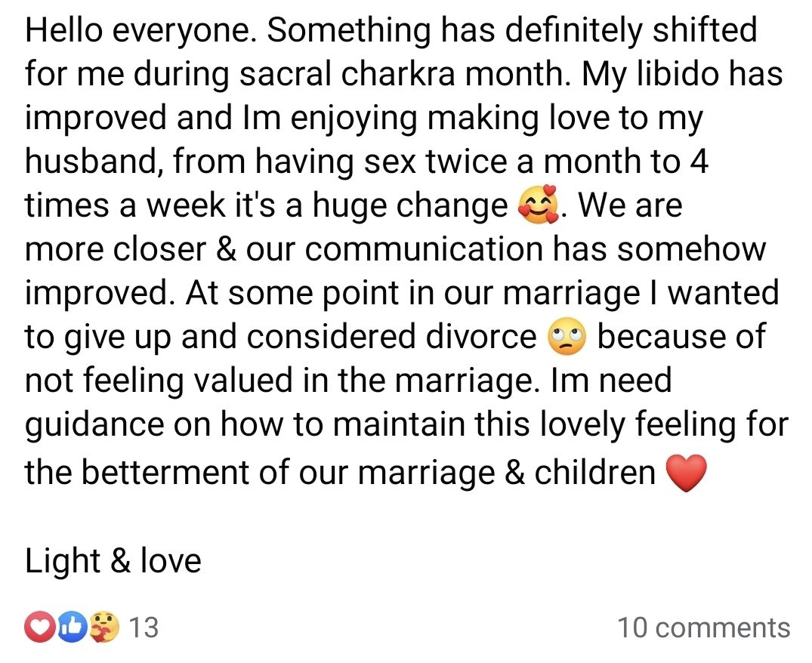Click the word "children" near the end

(x=594, y=473)
